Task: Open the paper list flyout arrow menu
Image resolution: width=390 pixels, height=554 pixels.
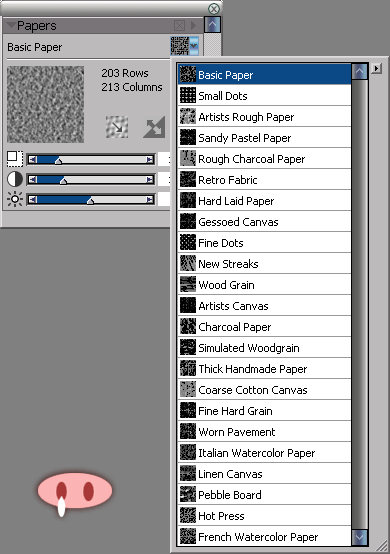Action: (377, 68)
